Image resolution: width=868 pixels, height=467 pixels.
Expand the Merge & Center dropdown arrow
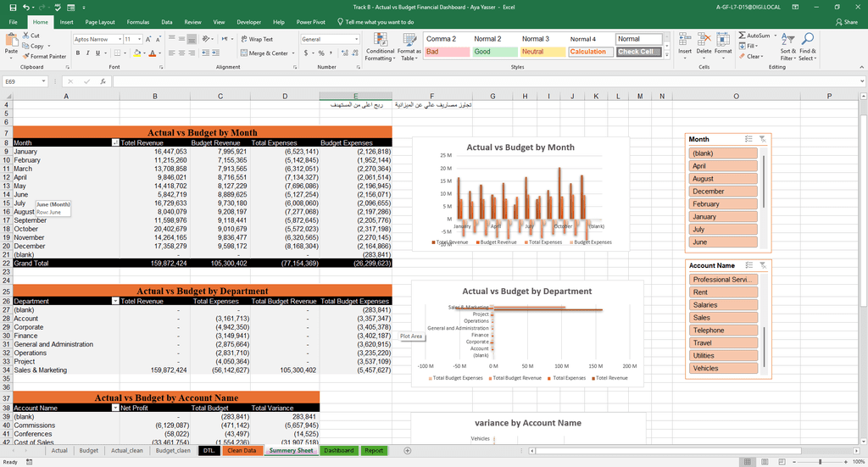coord(293,53)
